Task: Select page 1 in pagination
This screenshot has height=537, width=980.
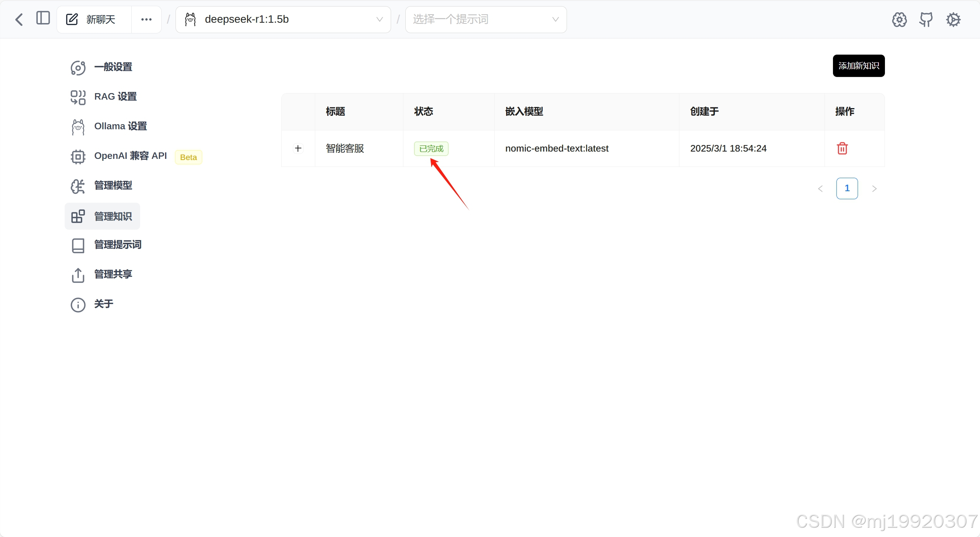Action: coord(847,188)
